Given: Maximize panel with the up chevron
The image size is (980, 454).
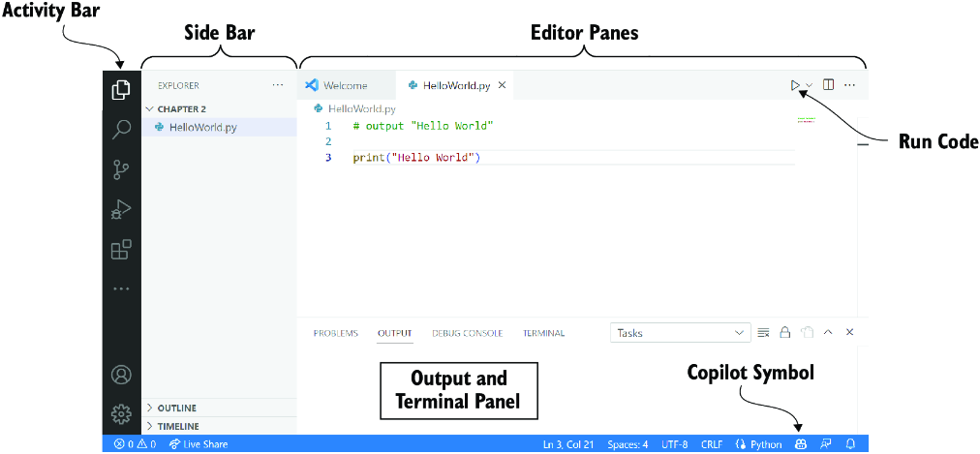Looking at the screenshot, I should 828,332.
